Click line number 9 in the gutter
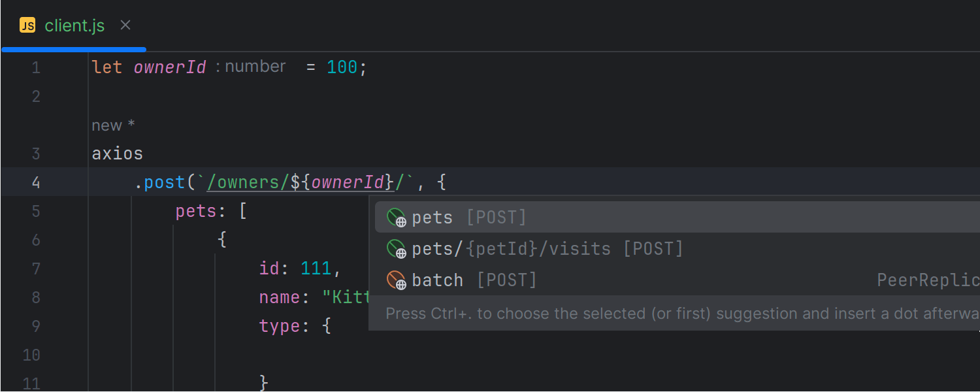 (x=35, y=326)
